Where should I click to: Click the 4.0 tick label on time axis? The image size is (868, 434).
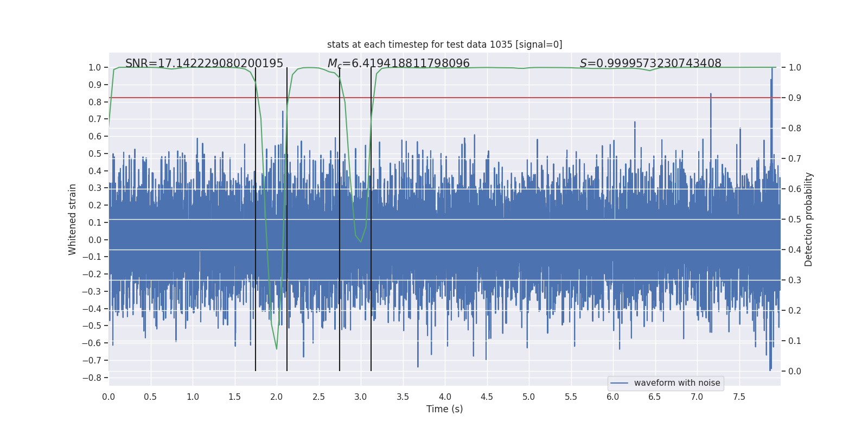(445, 397)
